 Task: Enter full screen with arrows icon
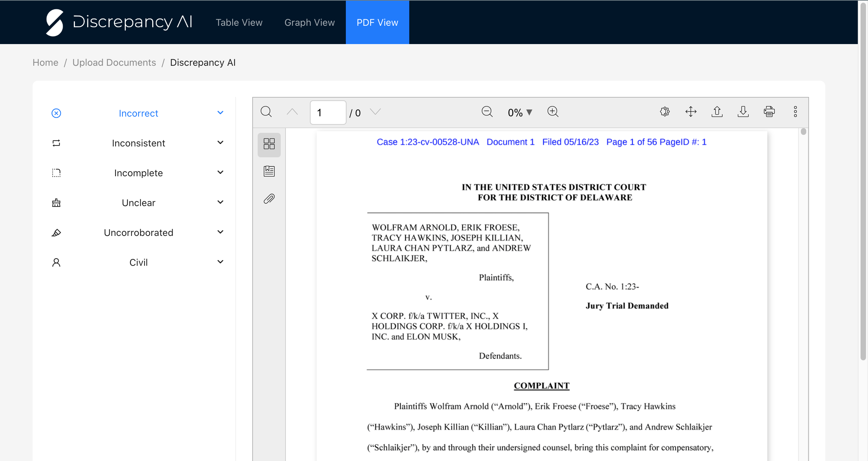click(691, 112)
